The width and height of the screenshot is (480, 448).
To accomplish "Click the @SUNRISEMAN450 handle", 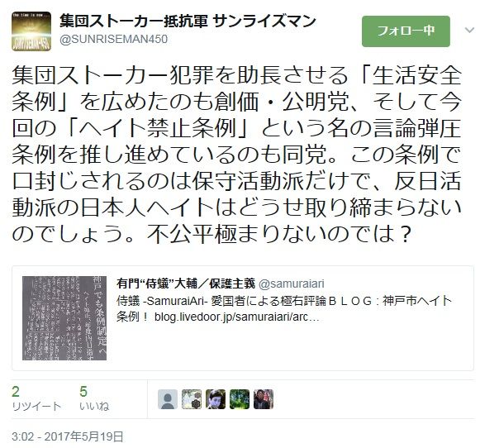I will (113, 39).
